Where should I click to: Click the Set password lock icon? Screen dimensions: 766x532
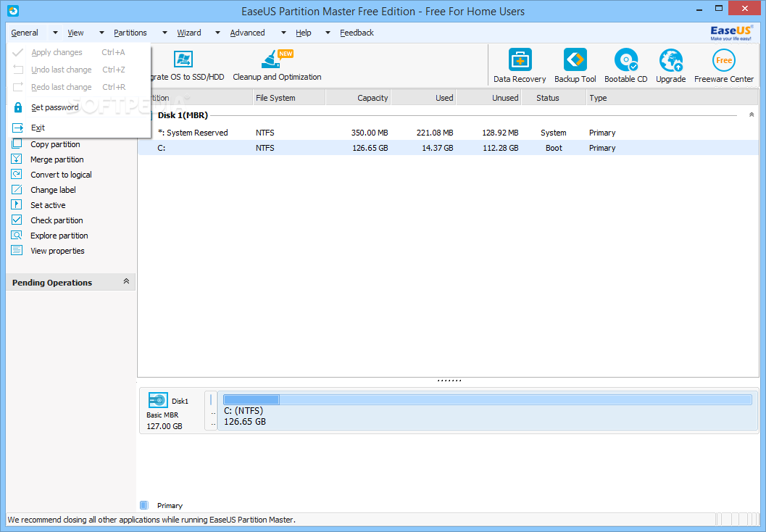(18, 107)
